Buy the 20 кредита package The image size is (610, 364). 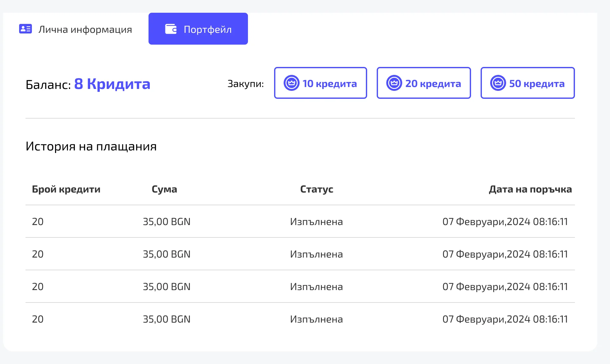424,83
